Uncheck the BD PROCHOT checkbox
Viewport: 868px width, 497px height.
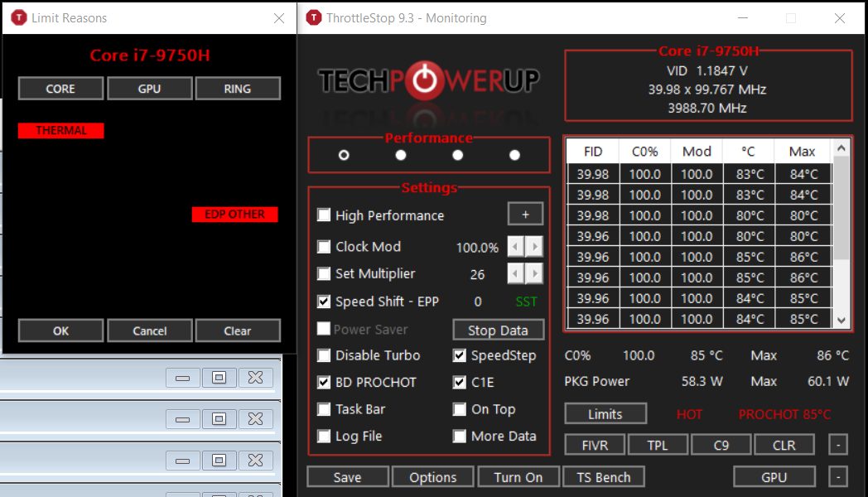click(x=324, y=383)
